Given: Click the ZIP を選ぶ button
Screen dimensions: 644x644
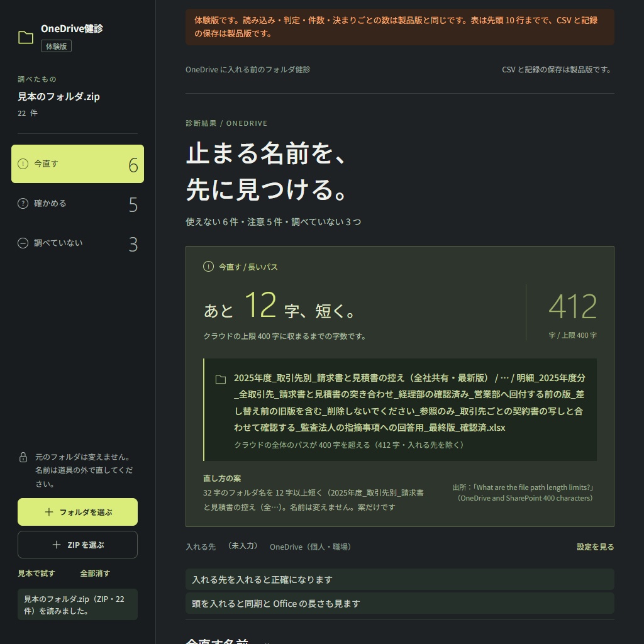Looking at the screenshot, I should pyautogui.click(x=77, y=545).
